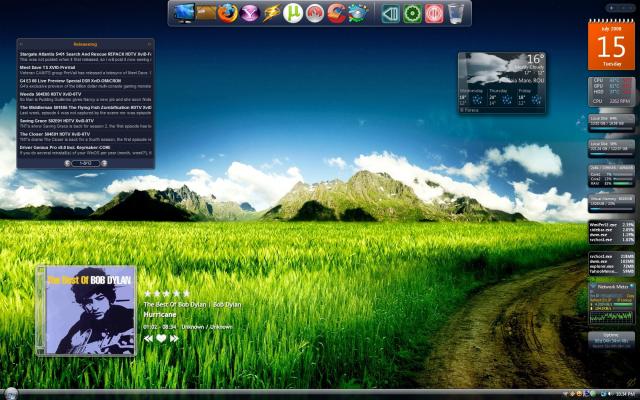Click the CPU GPU HDD temperature gadget
This screenshot has width=640, height=400.
pyautogui.click(x=611, y=91)
